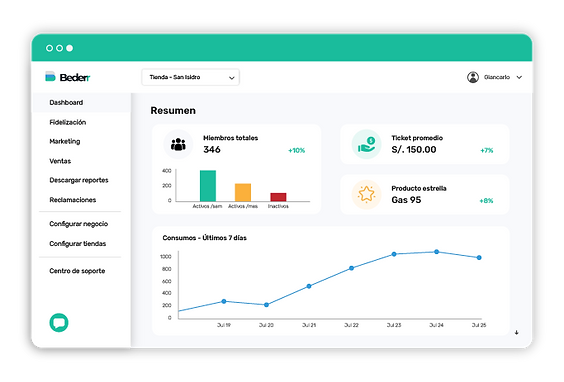Screen dimensions: 564x382
Task: Click the Bederr logo icon
Action: pyautogui.click(x=50, y=77)
